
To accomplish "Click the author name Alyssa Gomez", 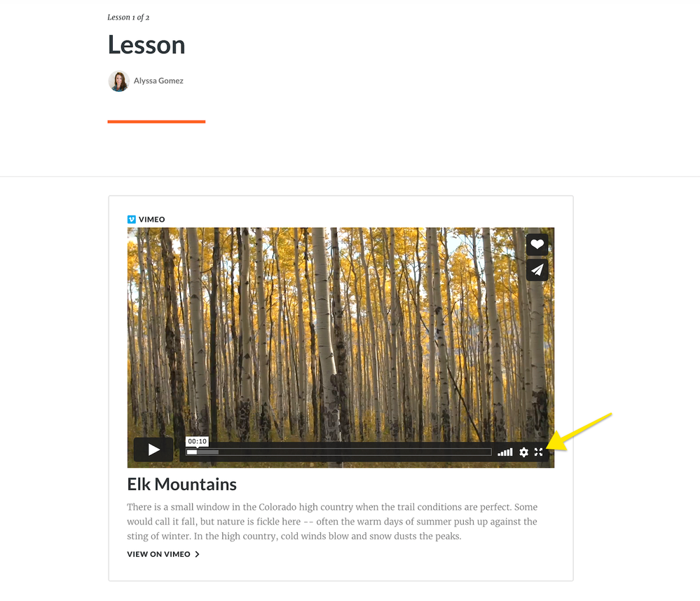I will (158, 81).
